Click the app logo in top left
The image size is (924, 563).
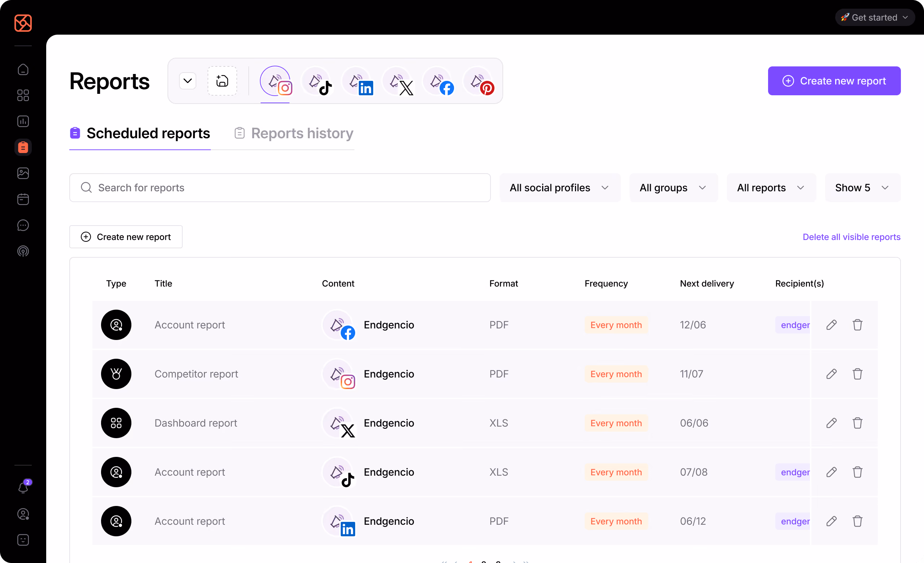(x=23, y=23)
